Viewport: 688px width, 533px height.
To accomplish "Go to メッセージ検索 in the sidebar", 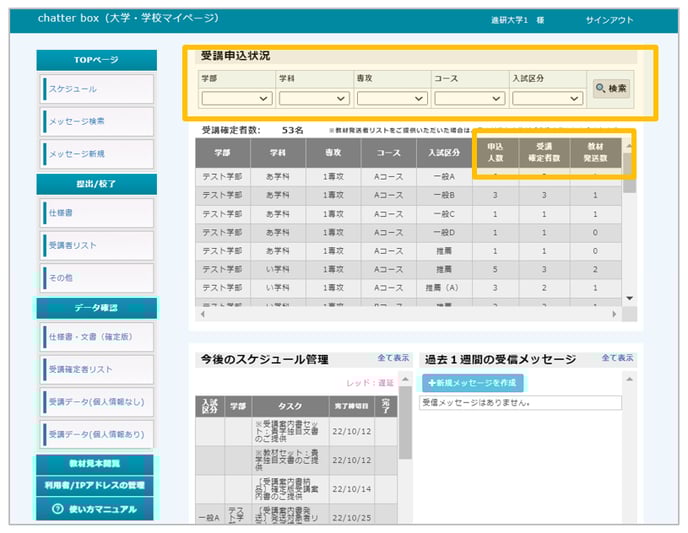I will (x=97, y=122).
